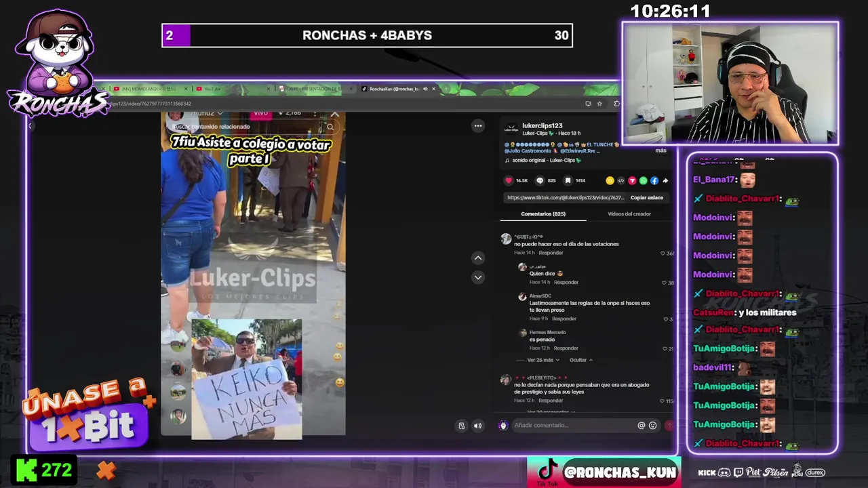Viewport: 868px width, 488px height.
Task: Reply to PLEBEYITO's comment
Action: point(551,401)
